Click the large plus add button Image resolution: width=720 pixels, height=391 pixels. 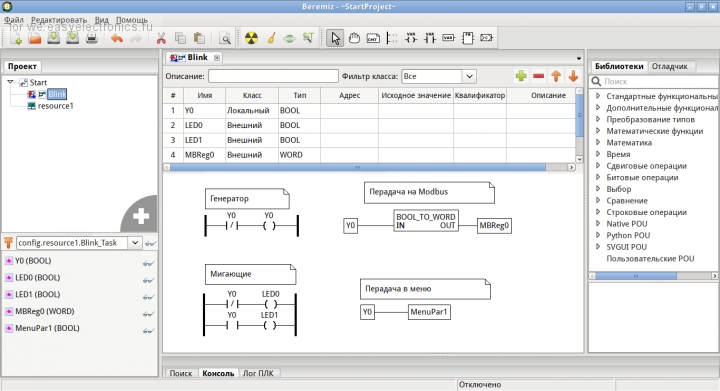[141, 216]
